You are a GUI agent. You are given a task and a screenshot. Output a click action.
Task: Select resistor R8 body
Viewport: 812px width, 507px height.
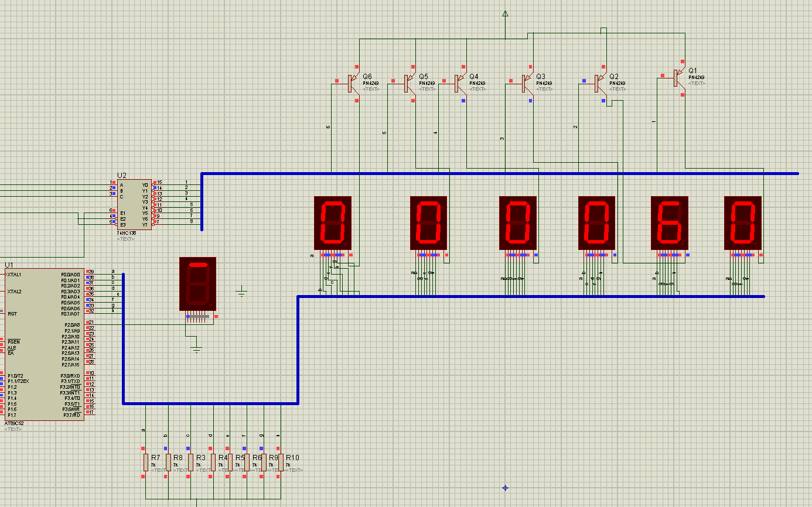pyautogui.click(x=168, y=462)
